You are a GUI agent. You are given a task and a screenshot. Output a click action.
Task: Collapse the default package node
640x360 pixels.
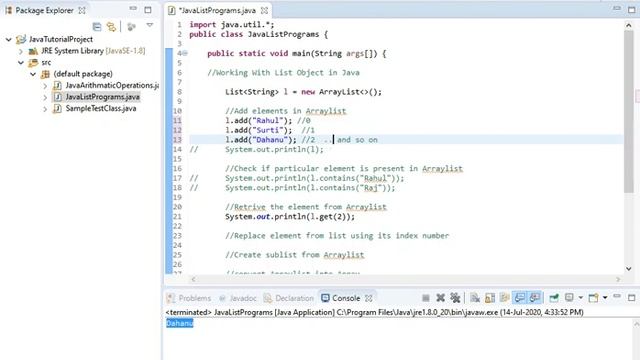[33, 74]
